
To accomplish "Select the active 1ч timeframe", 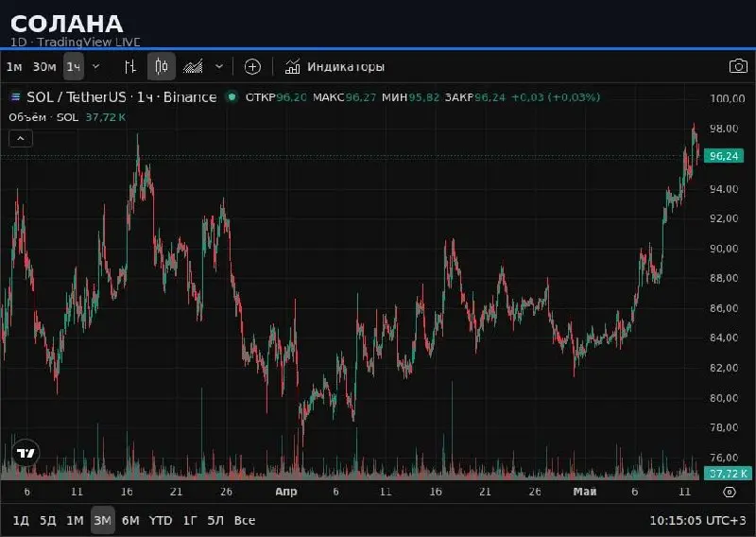I will point(74,66).
